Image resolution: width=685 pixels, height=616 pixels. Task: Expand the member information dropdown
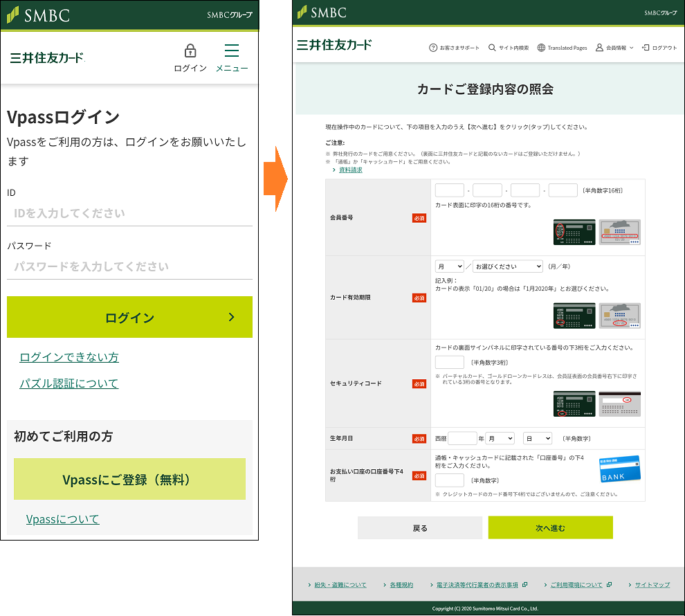tap(614, 48)
